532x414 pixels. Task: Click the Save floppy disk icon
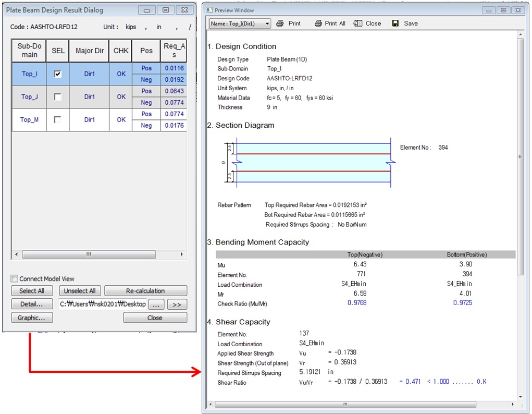tap(395, 23)
